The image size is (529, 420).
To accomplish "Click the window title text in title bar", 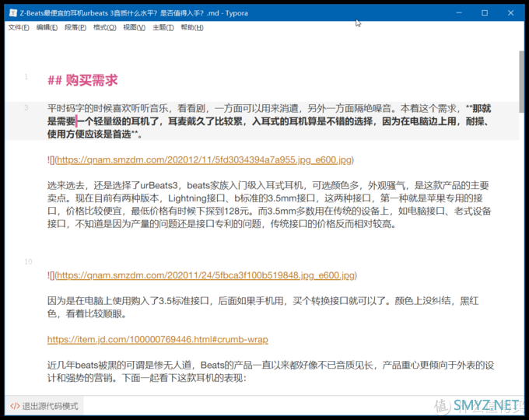I will tap(134, 13).
